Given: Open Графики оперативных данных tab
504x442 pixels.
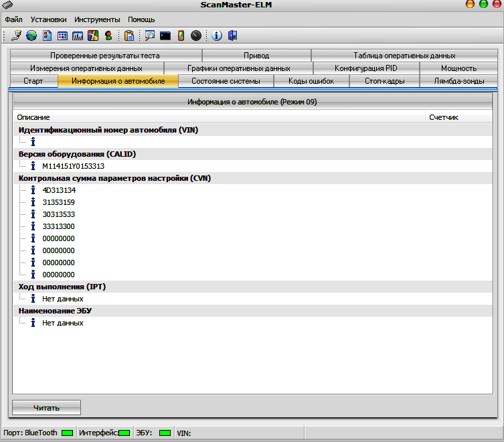Looking at the screenshot, I should 238,68.
